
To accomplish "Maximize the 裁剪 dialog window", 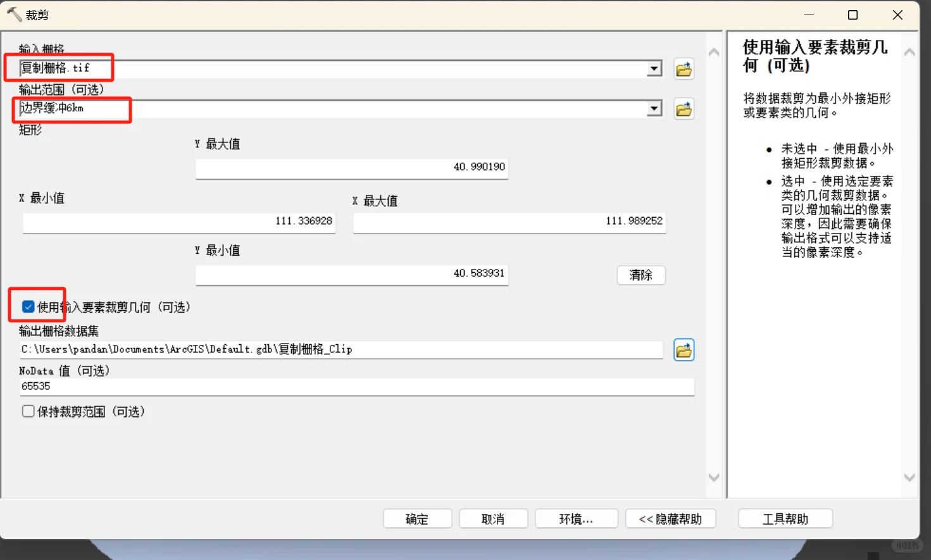I will (x=853, y=15).
